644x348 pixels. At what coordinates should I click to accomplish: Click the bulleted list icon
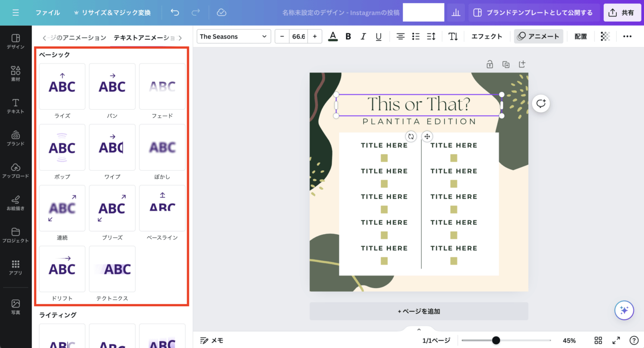click(416, 36)
